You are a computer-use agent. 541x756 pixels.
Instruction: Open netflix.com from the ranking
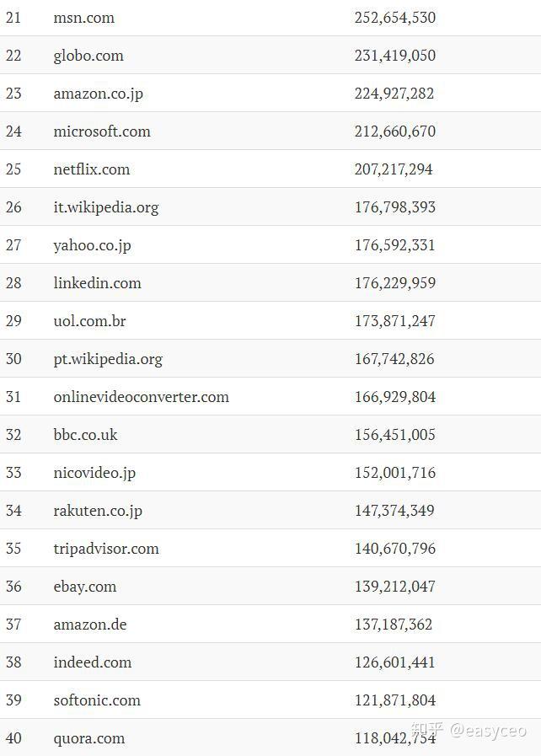[92, 169]
